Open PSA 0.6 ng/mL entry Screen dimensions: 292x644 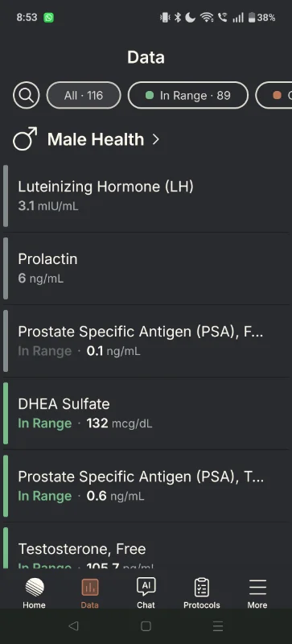(x=146, y=486)
